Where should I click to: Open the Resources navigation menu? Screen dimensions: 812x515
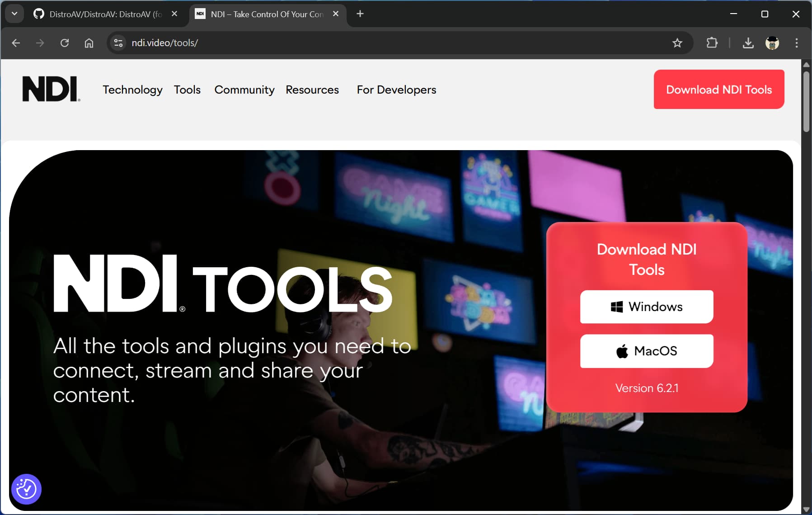pyautogui.click(x=312, y=90)
